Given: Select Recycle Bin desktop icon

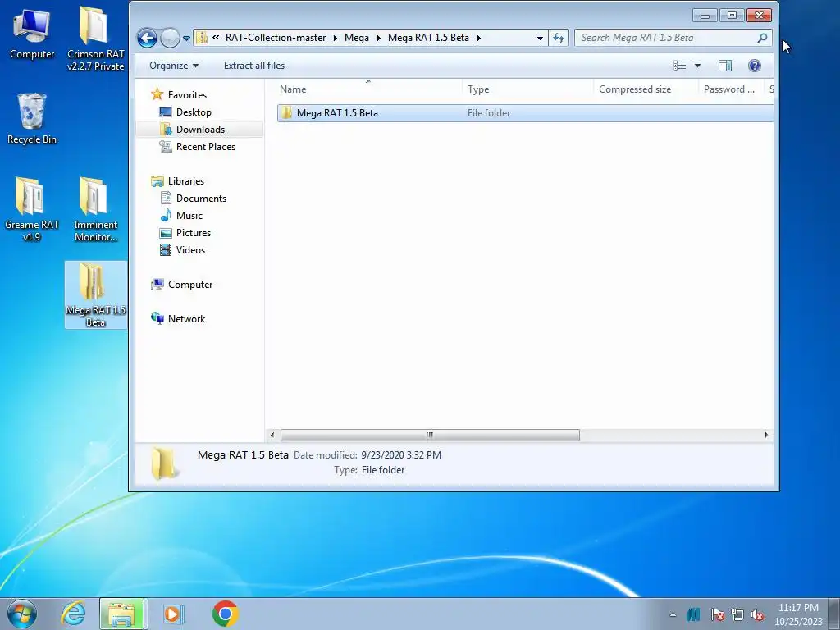Looking at the screenshot, I should pos(32,118).
